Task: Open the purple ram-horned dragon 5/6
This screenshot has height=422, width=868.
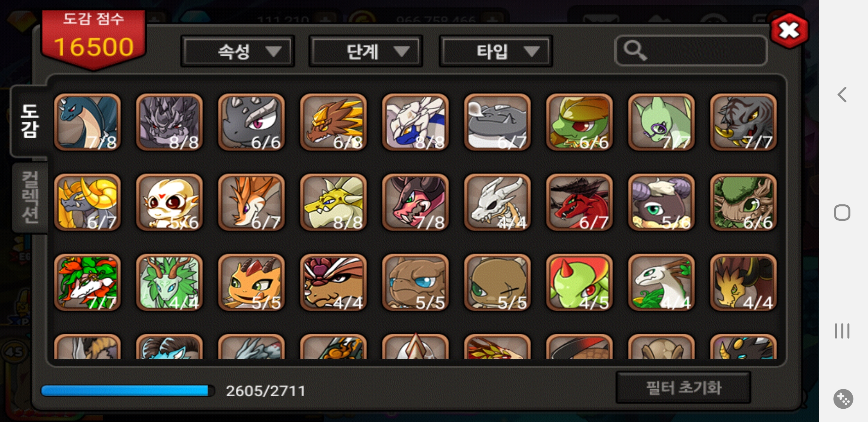Action: click(662, 202)
